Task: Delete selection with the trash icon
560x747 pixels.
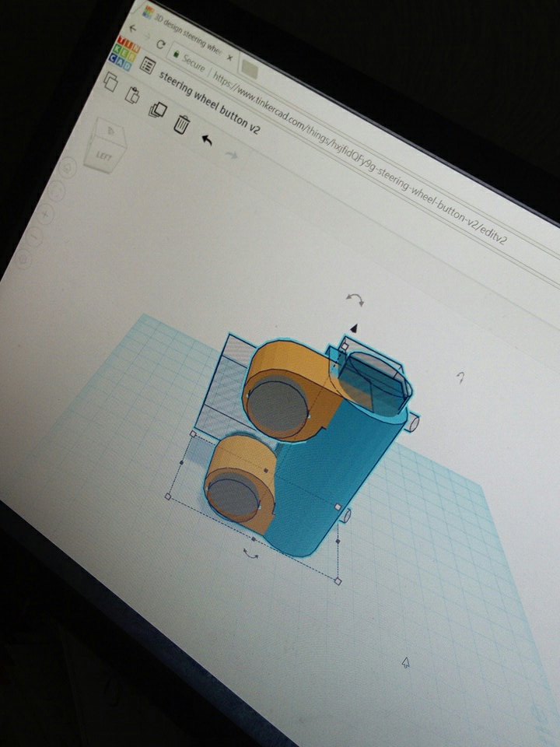Action: point(181,124)
